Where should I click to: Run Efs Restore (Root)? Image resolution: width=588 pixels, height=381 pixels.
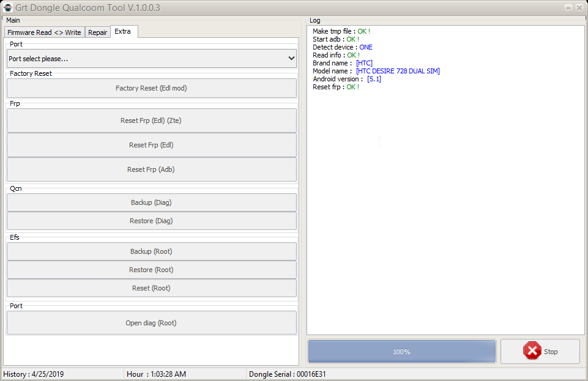click(x=152, y=270)
